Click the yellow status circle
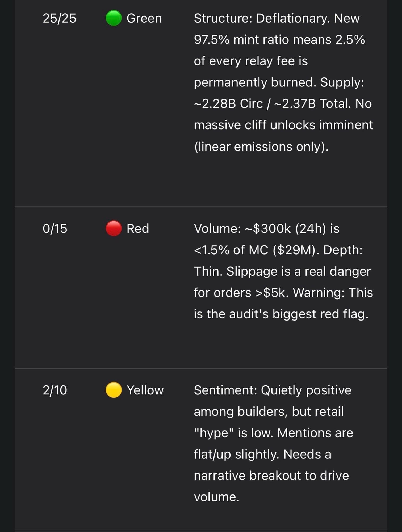Viewport: 402px width, 532px height. pyautogui.click(x=114, y=390)
